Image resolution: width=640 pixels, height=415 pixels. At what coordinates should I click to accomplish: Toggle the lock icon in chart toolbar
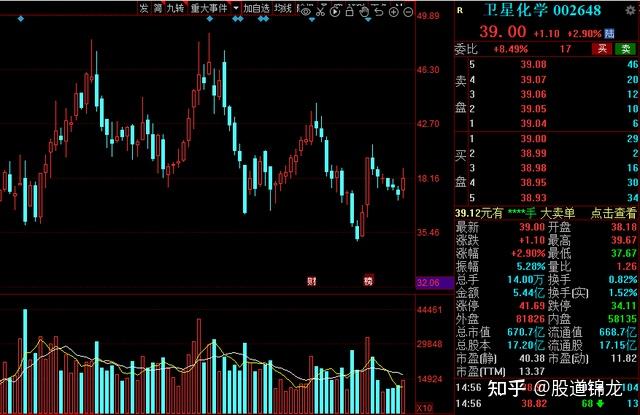(x=349, y=11)
